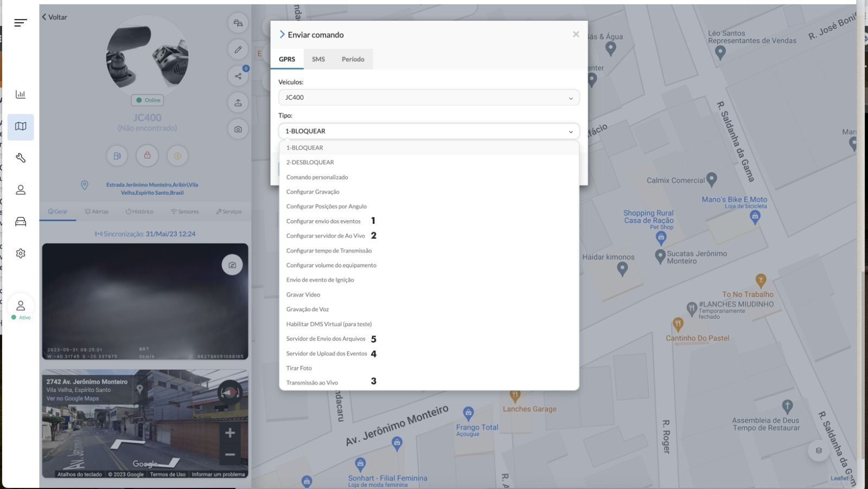The image size is (868, 489).
Task: Open the Sensores tab
Action: 184,211
